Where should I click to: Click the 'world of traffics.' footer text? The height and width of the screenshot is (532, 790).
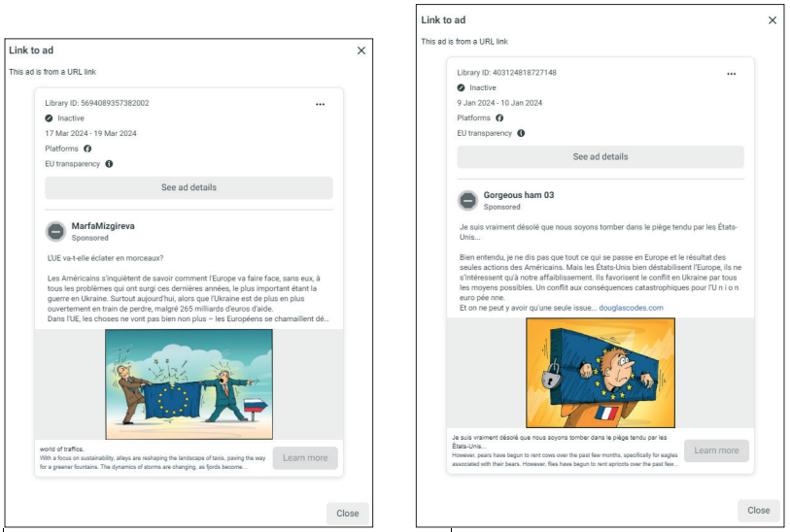pyautogui.click(x=62, y=449)
